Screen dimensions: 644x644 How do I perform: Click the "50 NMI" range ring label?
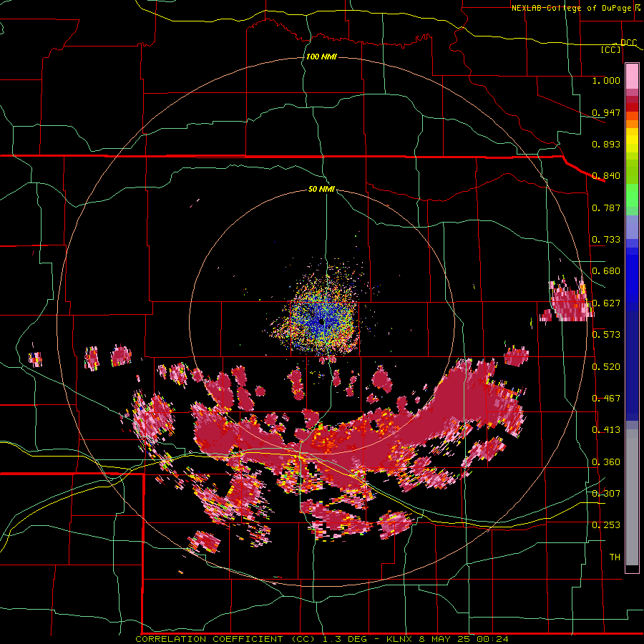tap(321, 189)
